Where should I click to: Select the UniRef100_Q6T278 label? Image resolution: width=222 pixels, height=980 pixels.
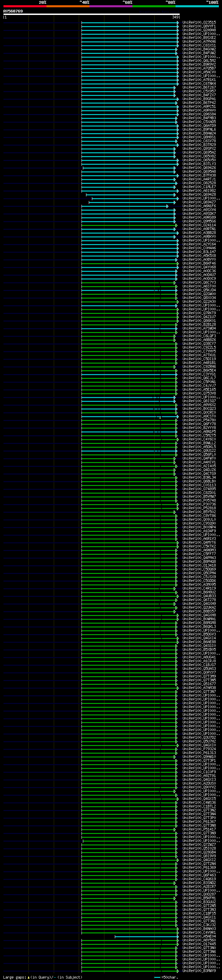click(x=199, y=600)
